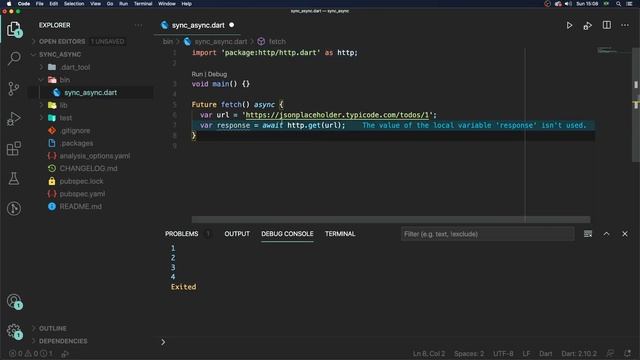
Task: Open Explorer Views and More Actions ellipsis
Action: (138, 25)
